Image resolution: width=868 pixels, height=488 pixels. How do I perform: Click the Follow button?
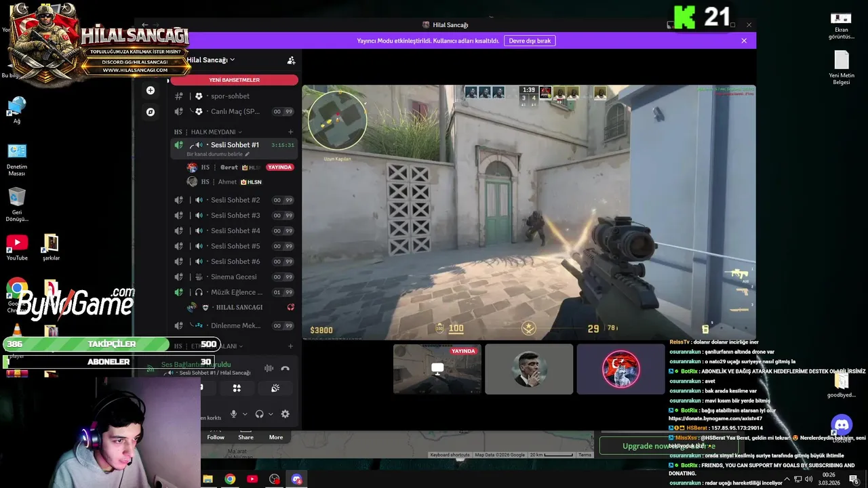[216, 437]
